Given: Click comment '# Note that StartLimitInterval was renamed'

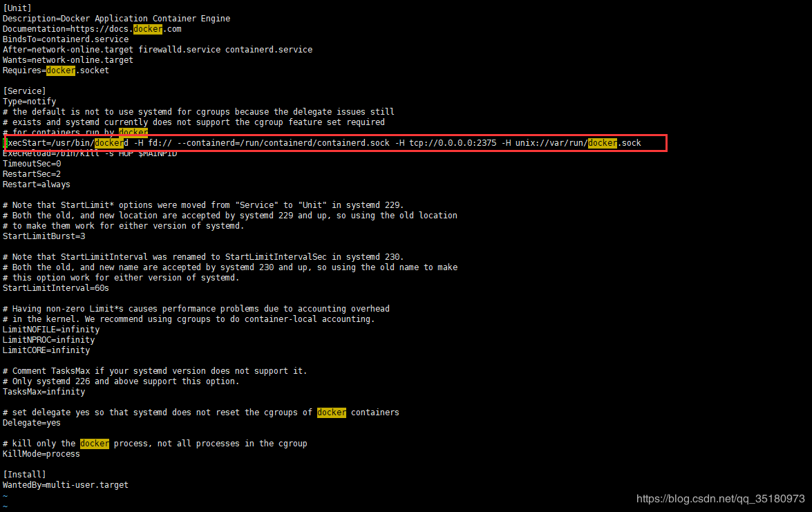Looking at the screenshot, I should point(203,257).
